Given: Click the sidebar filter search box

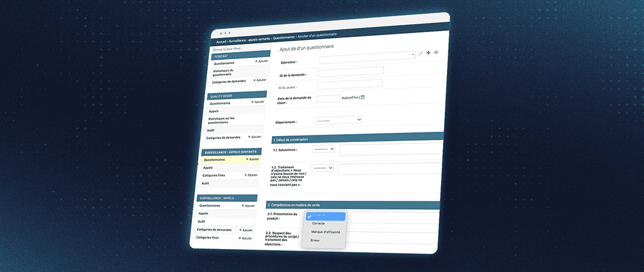Looking at the screenshot, I should 236,48.
